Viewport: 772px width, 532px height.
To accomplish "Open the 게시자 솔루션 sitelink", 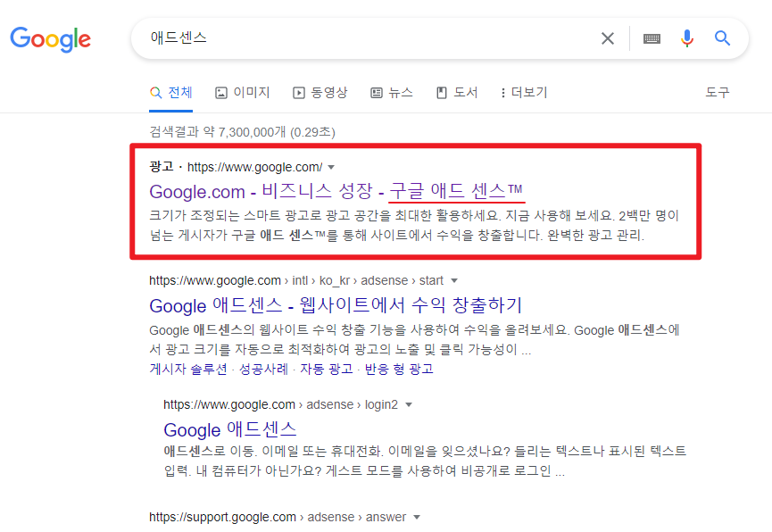I will click(x=188, y=369).
